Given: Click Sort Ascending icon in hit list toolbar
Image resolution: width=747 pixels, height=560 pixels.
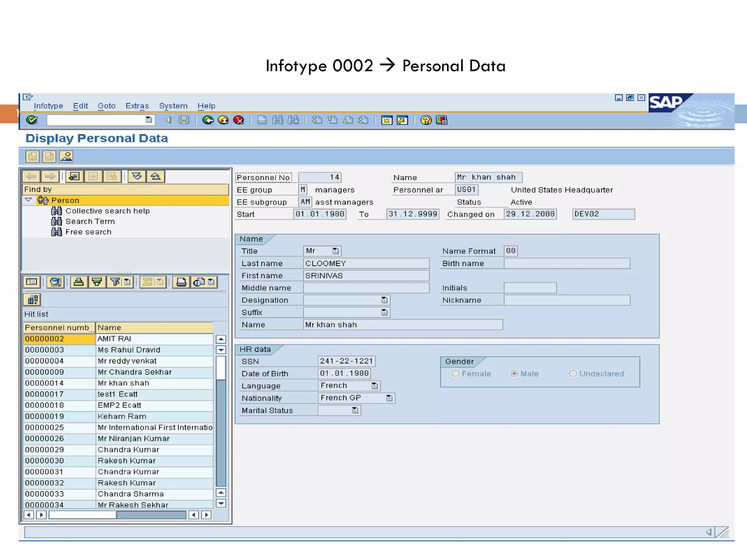Looking at the screenshot, I should coord(79,282).
